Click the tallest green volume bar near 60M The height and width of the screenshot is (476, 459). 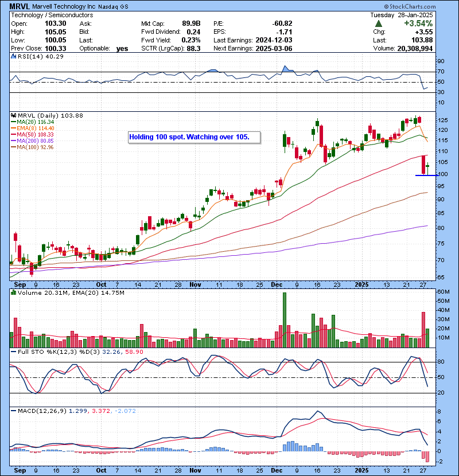[285, 320]
